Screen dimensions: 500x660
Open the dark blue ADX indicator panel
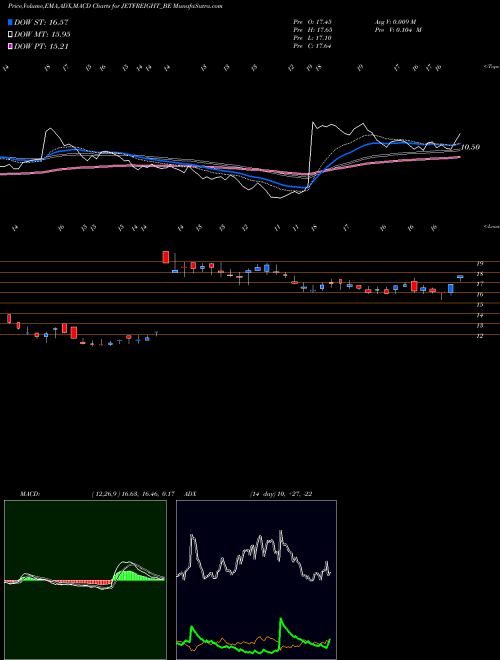256,580
